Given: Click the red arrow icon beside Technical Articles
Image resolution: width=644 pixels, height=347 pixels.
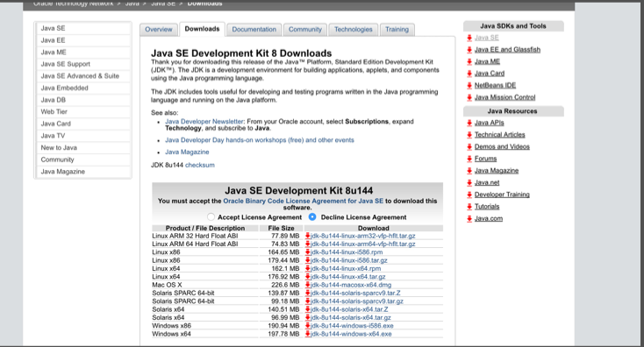Looking at the screenshot, I should pos(469,135).
